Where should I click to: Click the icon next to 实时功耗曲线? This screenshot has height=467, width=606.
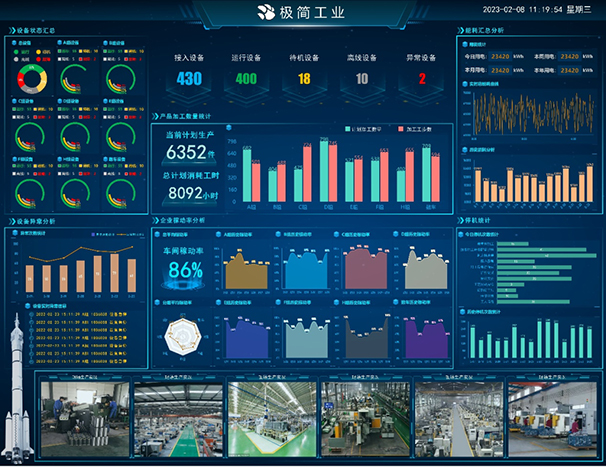463,84
